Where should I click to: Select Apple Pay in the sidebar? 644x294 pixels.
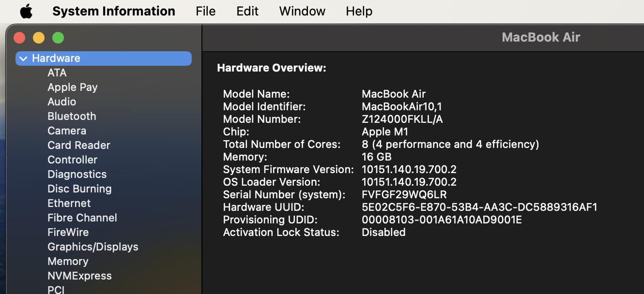[x=73, y=87]
